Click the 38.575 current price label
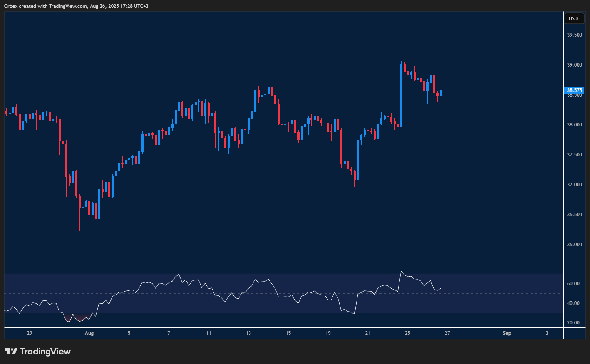Image resolution: width=590 pixels, height=364 pixels. coord(574,90)
